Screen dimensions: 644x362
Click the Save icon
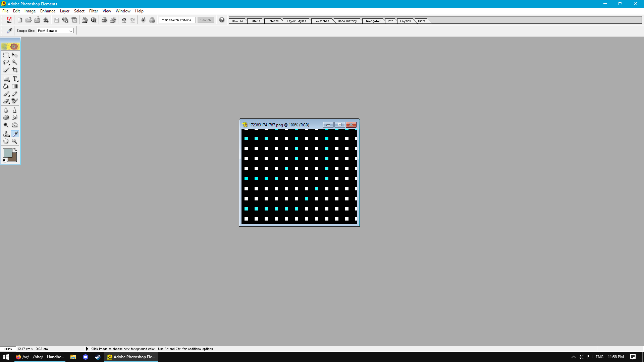click(x=57, y=20)
